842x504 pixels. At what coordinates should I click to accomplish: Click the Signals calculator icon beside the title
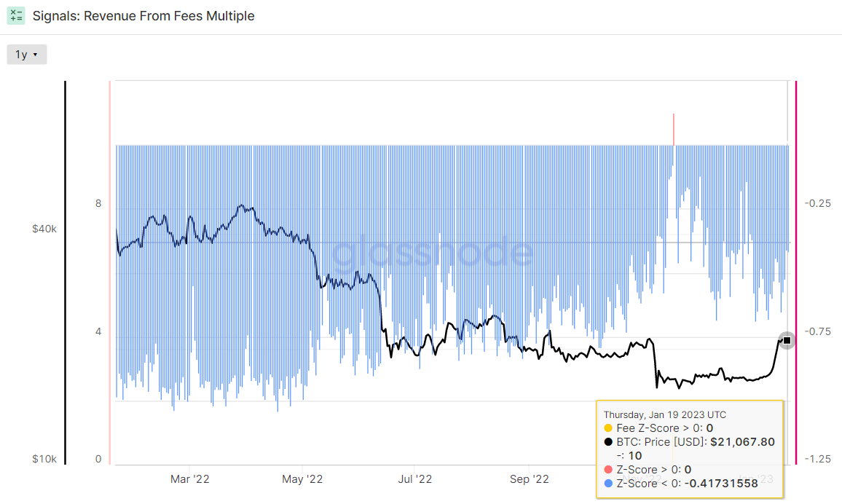click(x=16, y=16)
